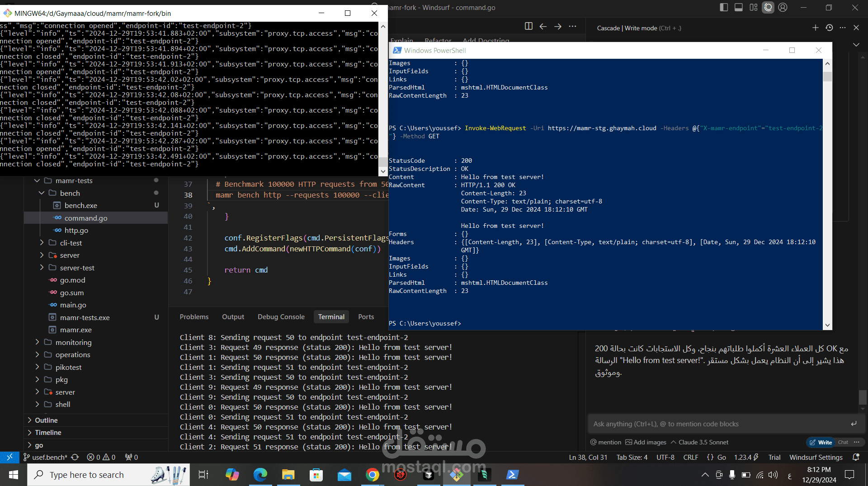
Task: Open go.mod file
Action: coord(72,280)
